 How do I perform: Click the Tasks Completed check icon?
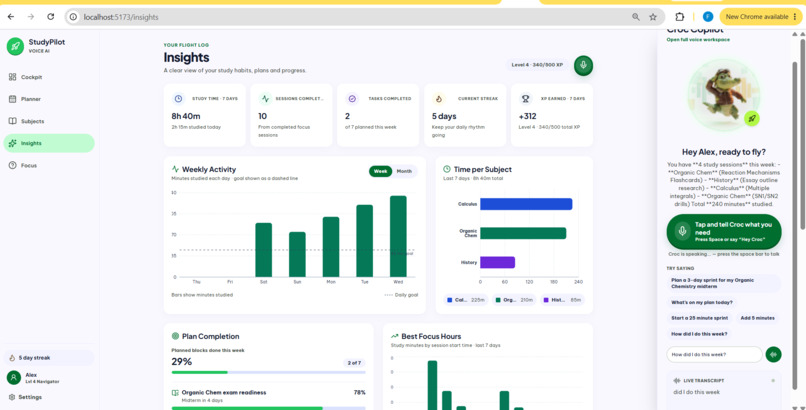tap(352, 98)
